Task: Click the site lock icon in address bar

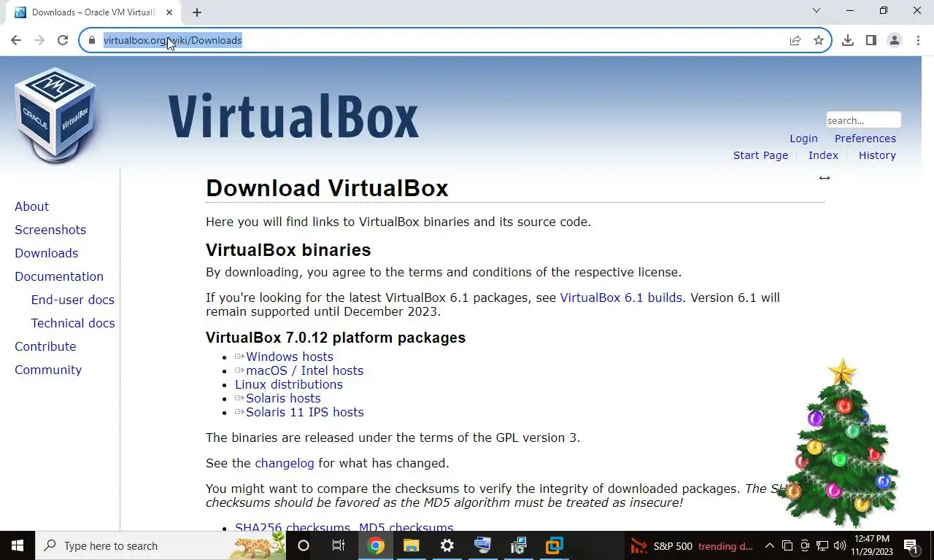Action: tap(91, 40)
